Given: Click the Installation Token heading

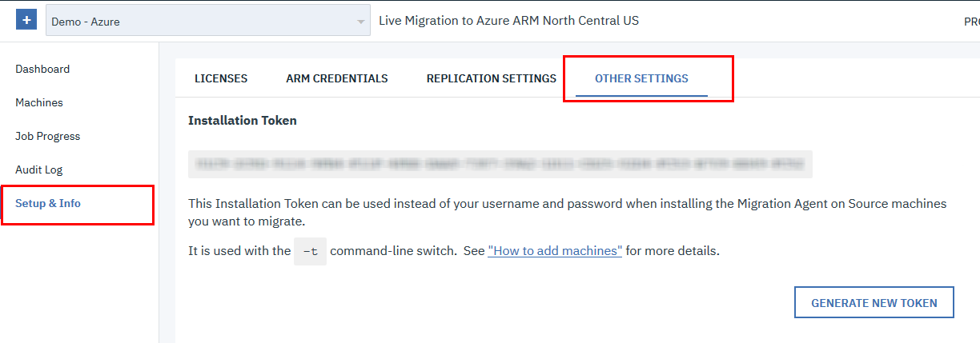Looking at the screenshot, I should click(x=243, y=121).
